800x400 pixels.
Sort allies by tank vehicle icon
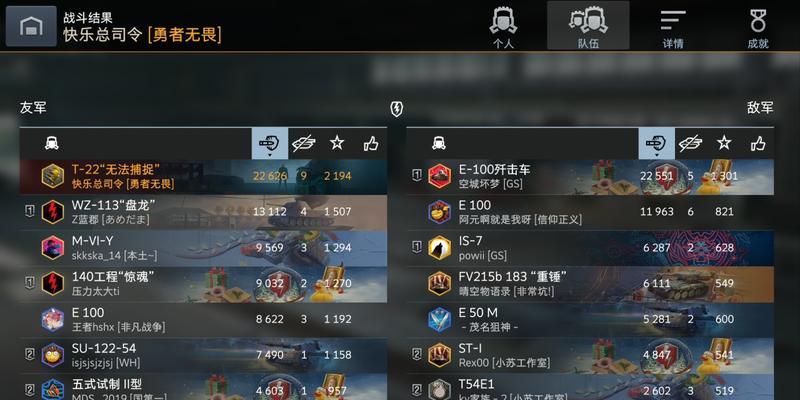pyautogui.click(x=52, y=143)
